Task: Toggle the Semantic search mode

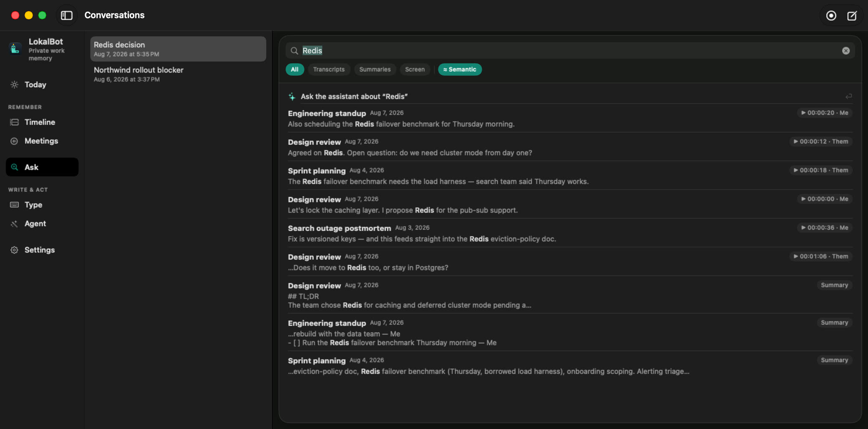Action: click(460, 69)
